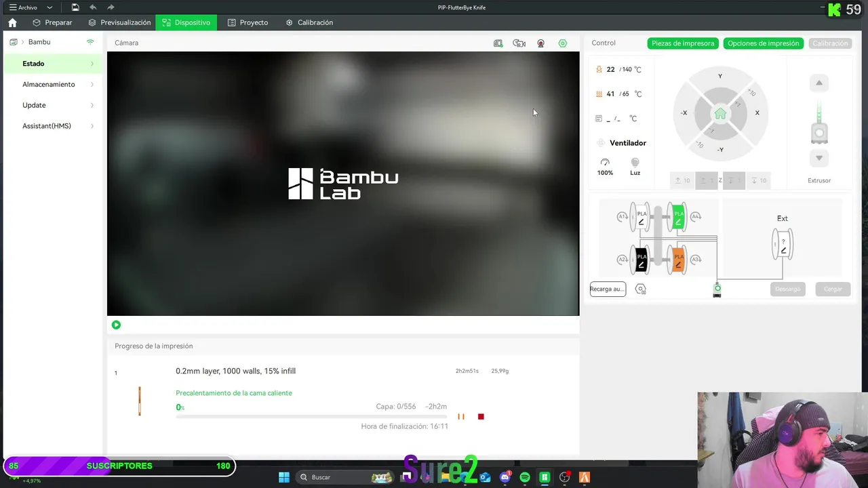The height and width of the screenshot is (488, 868).
Task: Select the white PLA spool A1
Action: pyautogui.click(x=641, y=217)
